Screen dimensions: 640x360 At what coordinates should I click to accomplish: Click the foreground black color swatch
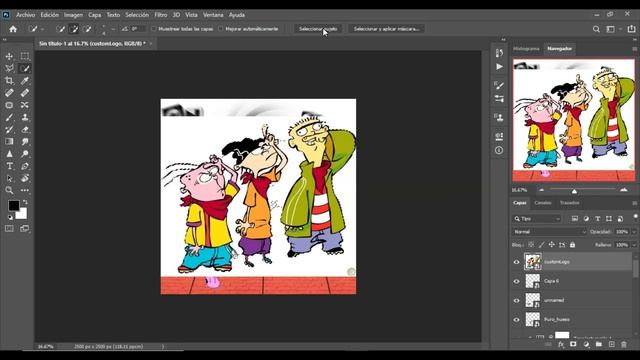point(13,205)
